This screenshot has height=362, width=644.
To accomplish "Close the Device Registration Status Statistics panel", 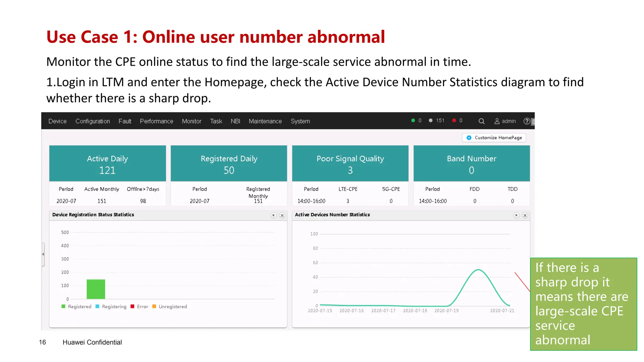I will coord(282,215).
